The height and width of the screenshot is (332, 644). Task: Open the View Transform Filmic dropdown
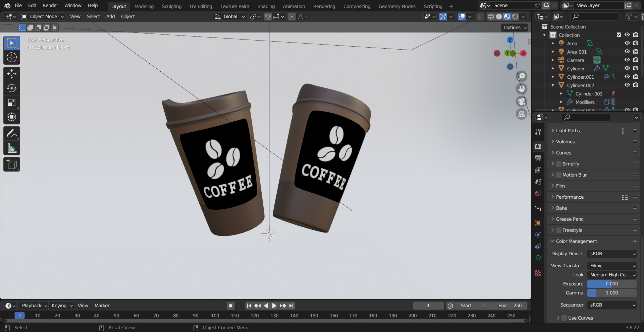pyautogui.click(x=612, y=266)
